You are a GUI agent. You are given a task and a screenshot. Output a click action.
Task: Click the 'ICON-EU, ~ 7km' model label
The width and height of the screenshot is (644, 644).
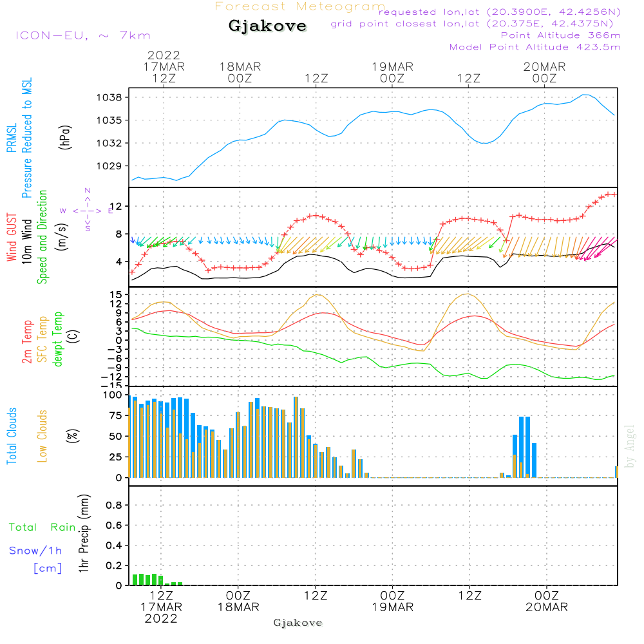pos(83,35)
